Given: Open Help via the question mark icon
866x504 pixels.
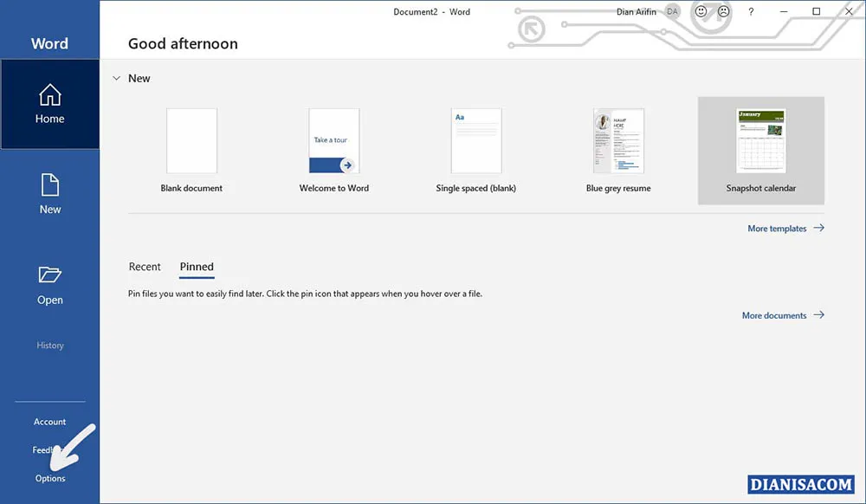Looking at the screenshot, I should pyautogui.click(x=751, y=11).
